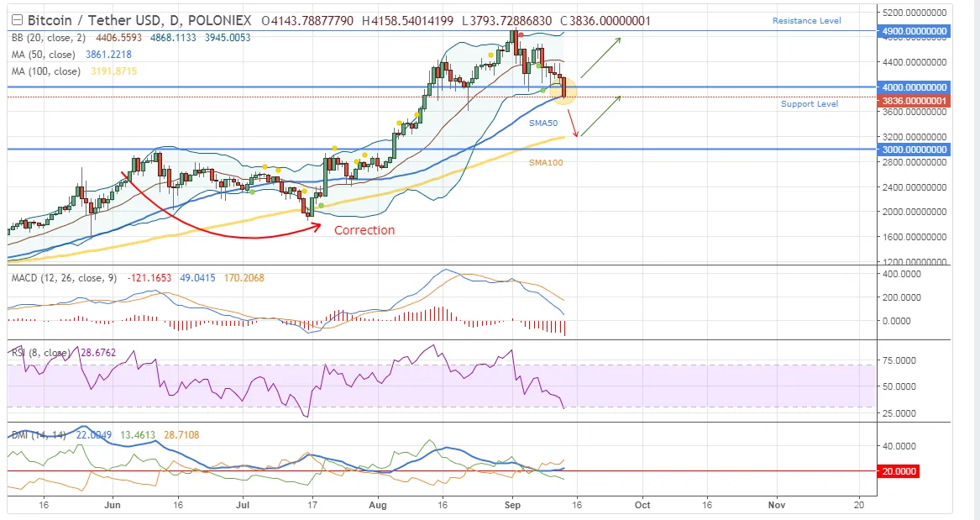Select the MACD (12, 26, close, 9) legend
Image resolution: width=980 pixels, height=520 pixels.
point(64,277)
